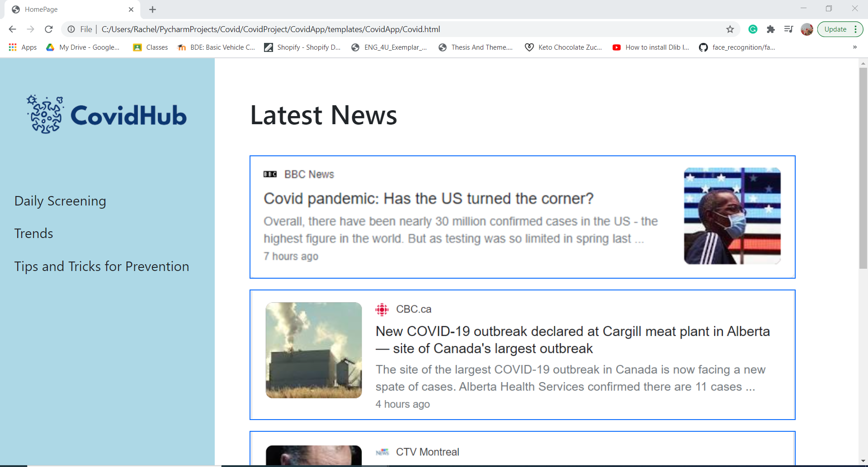Open the Grammarly extension icon
This screenshot has height=467, width=868.
[753, 29]
